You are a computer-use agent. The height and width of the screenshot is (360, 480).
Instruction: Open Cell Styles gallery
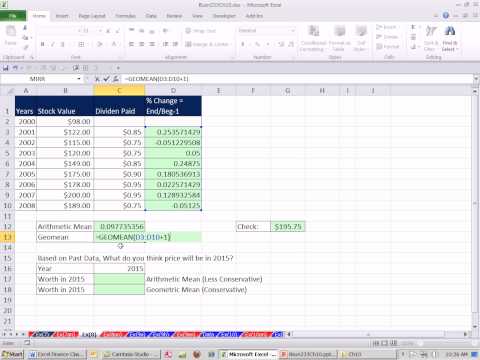click(x=360, y=38)
